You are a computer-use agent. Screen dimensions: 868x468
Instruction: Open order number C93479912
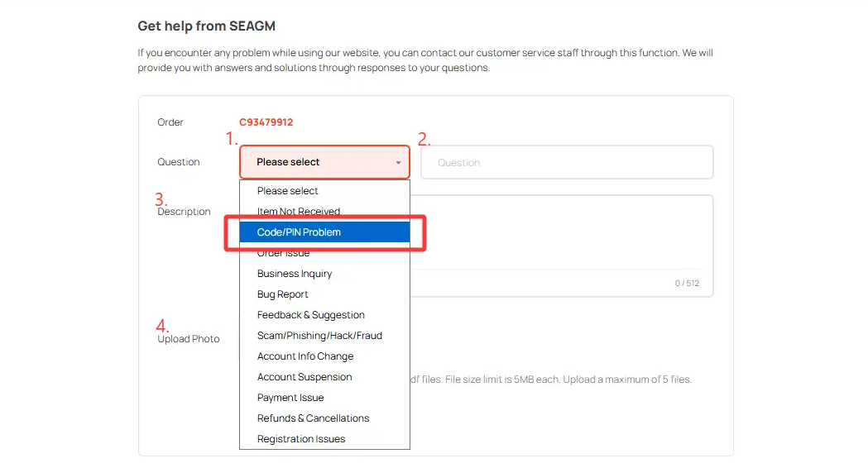coord(266,122)
